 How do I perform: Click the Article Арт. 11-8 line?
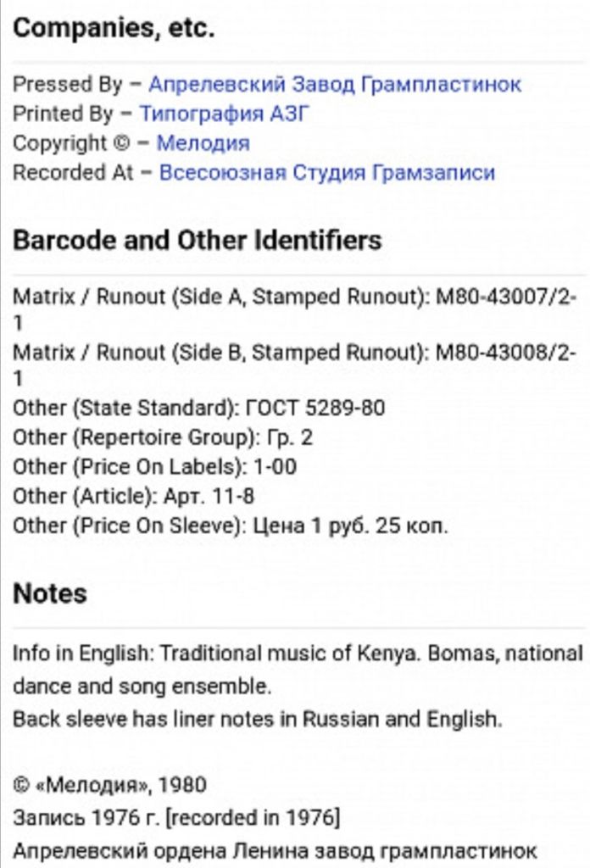(133, 496)
